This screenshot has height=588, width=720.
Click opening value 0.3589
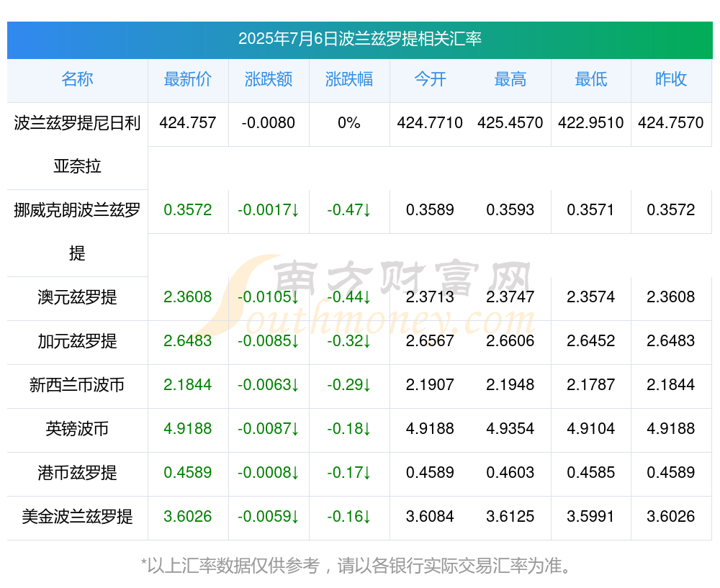tap(430, 209)
